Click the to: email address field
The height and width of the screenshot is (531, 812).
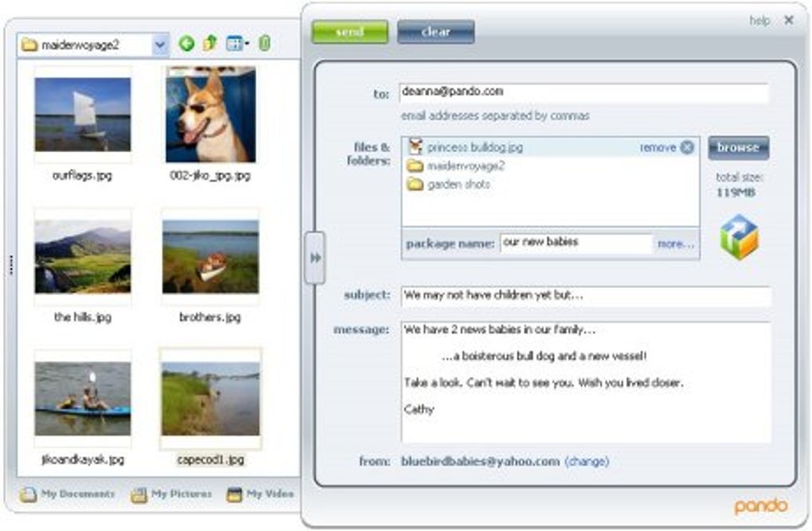pyautogui.click(x=584, y=92)
